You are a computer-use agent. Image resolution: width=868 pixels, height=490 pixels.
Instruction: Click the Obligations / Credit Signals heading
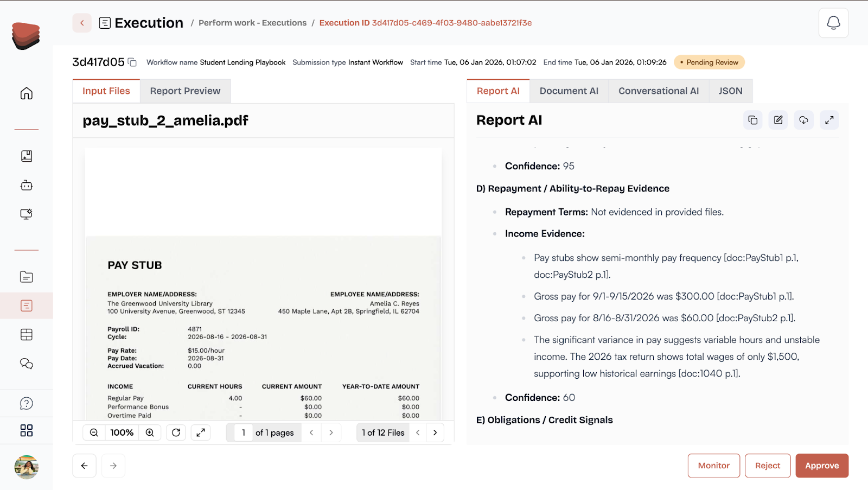[x=545, y=420]
